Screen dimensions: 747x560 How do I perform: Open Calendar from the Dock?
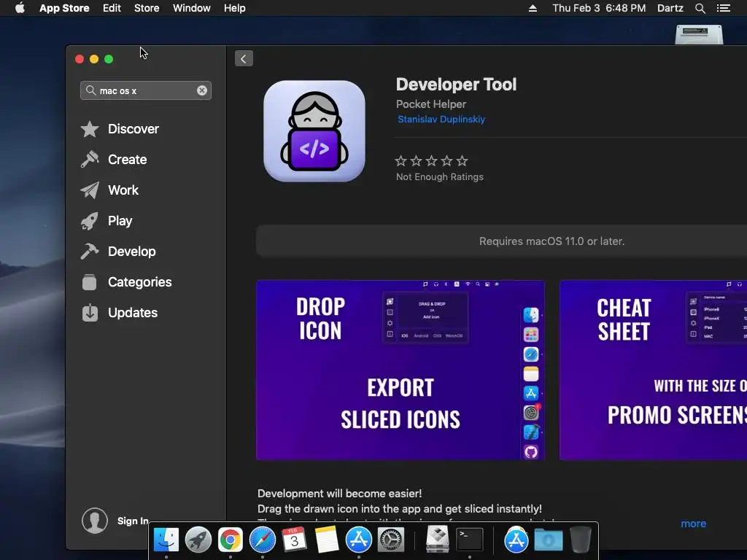[295, 540]
